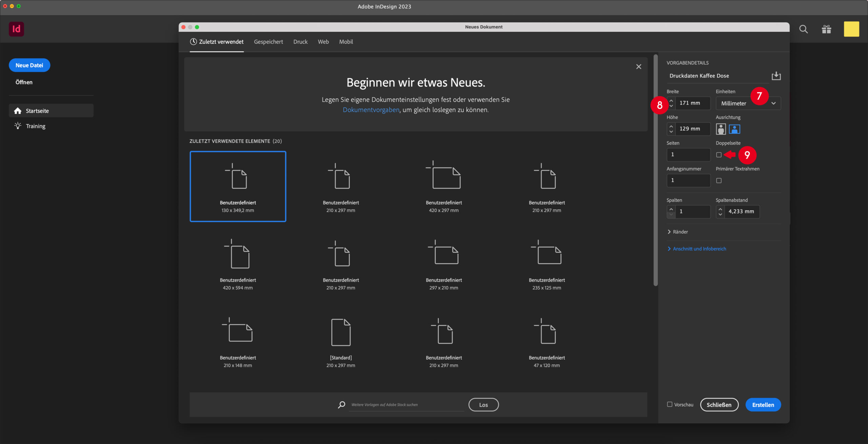This screenshot has height=444, width=868.
Task: Follow the Dokumentvorgaben link
Action: [371, 110]
